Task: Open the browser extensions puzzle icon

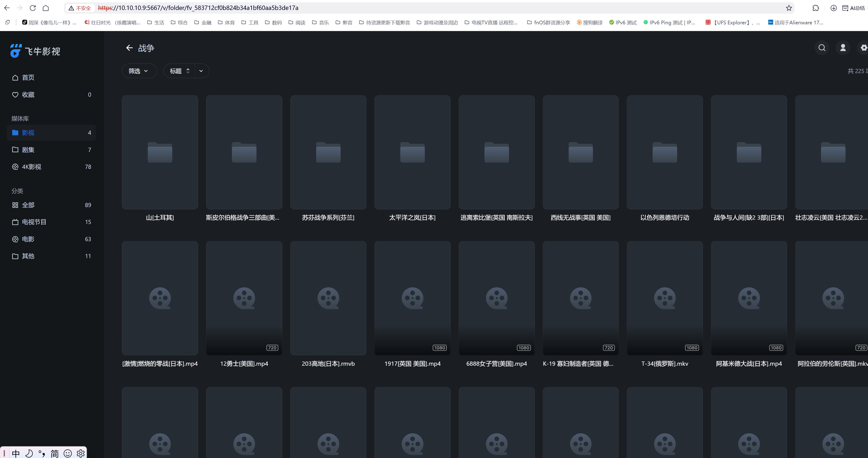Action: [816, 8]
